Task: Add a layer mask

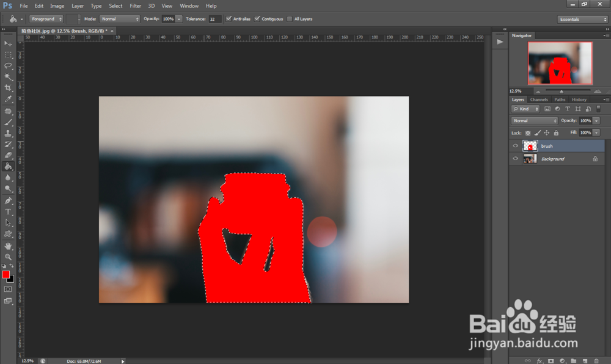Action: pyautogui.click(x=551, y=361)
